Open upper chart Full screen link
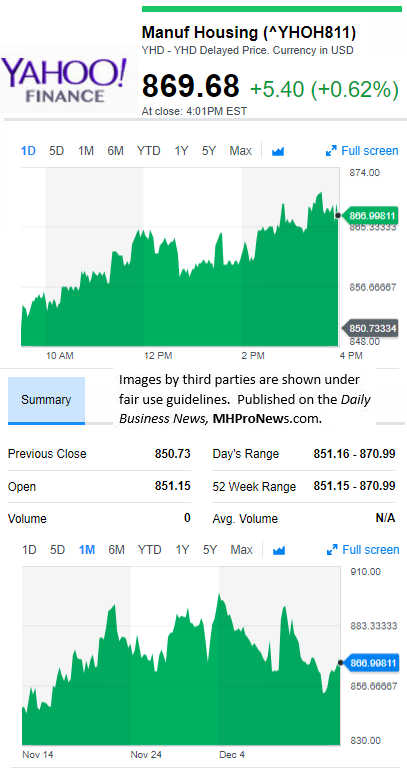Viewport: 407px width, 773px height. point(370,151)
